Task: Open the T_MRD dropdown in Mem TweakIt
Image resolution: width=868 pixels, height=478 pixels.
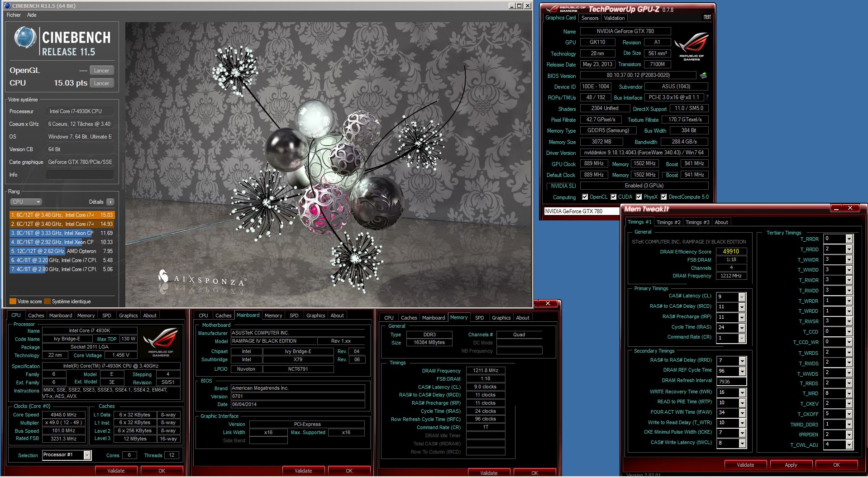Action: coord(849,393)
